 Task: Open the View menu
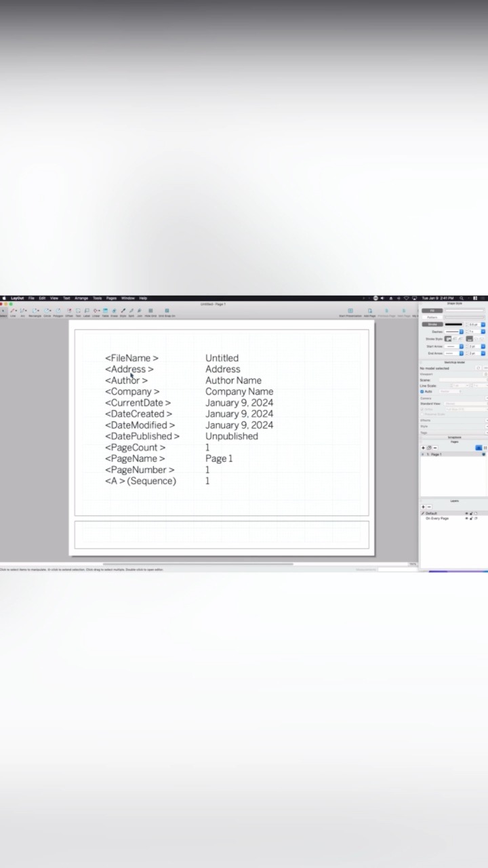54,298
